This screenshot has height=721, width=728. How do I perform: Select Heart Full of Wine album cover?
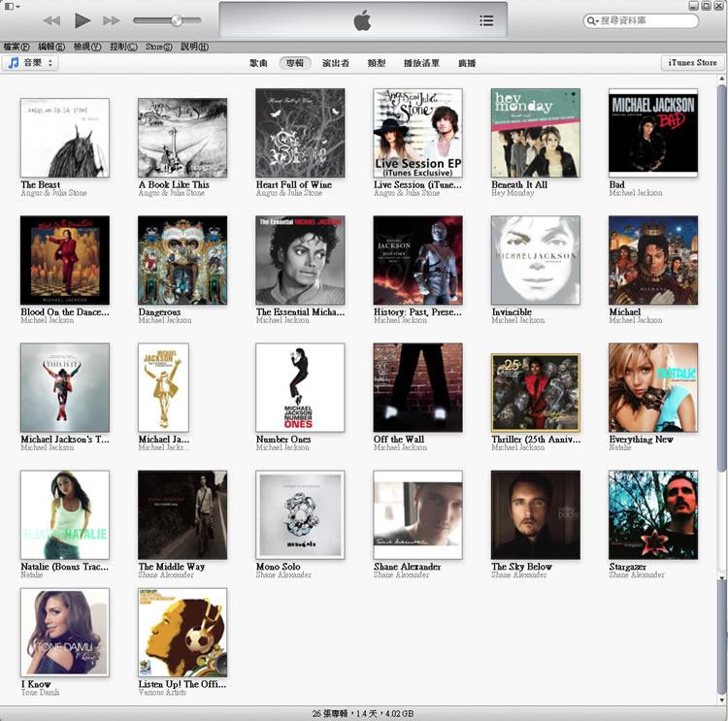point(300,133)
